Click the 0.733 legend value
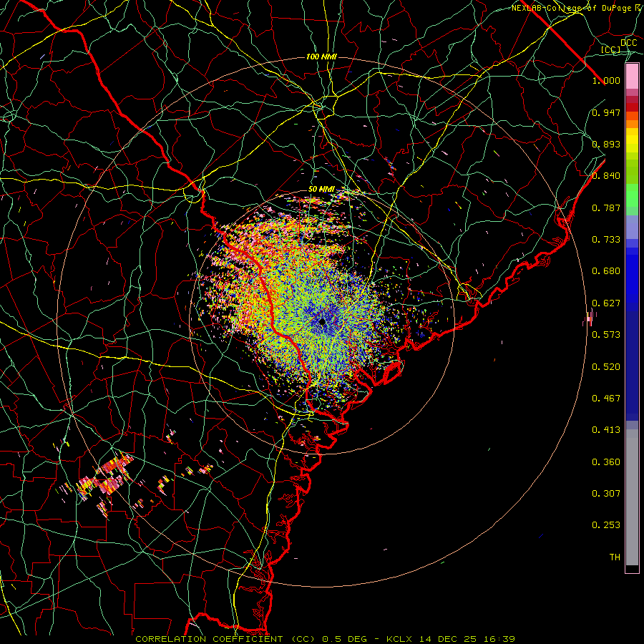The height and width of the screenshot is (644, 644). [606, 240]
